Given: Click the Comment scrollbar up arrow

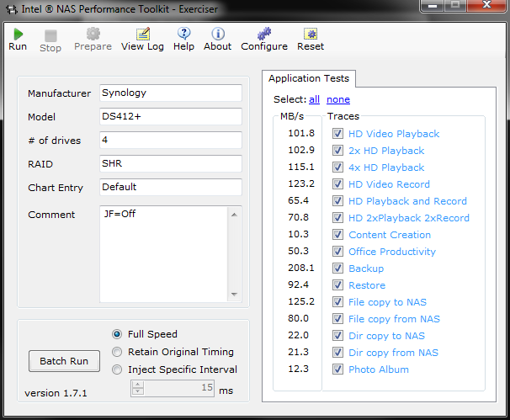Looking at the screenshot, I should [234, 215].
